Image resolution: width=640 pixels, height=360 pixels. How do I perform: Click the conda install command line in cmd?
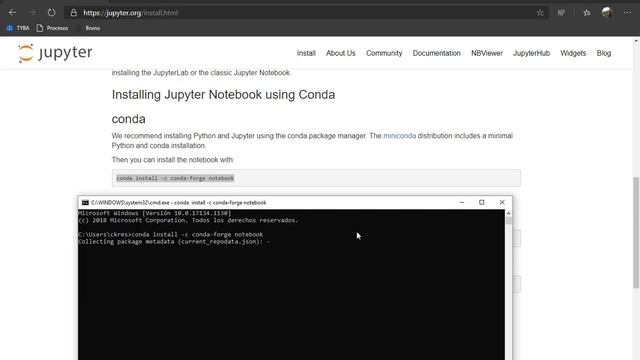(171, 235)
